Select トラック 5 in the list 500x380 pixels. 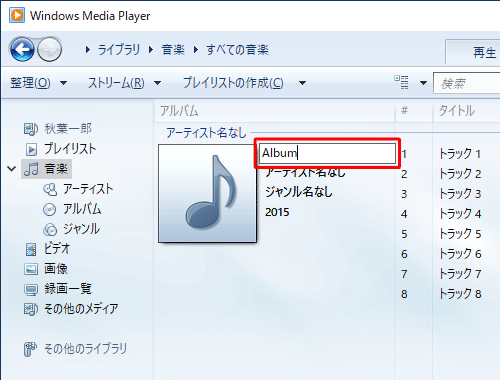(460, 234)
